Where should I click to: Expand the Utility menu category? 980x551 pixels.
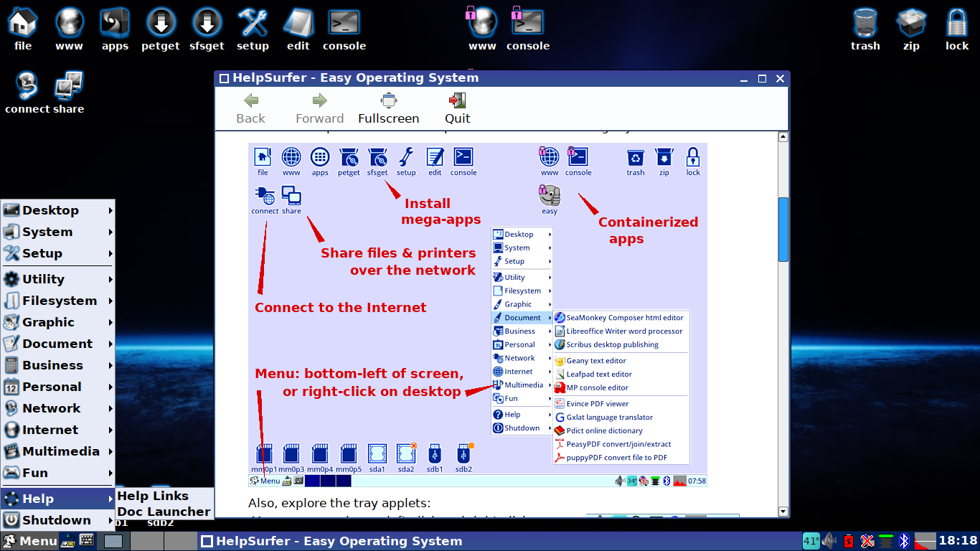[x=57, y=279]
